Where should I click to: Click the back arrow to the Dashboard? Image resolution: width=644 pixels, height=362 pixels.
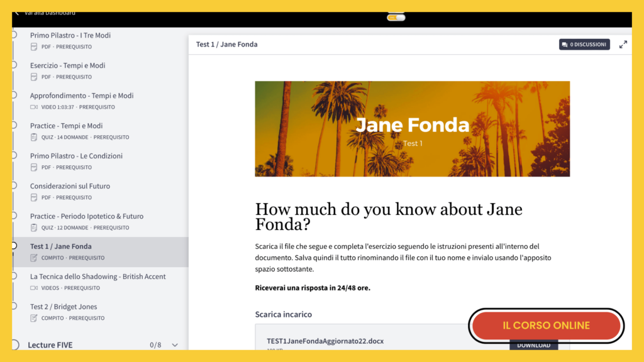(17, 14)
